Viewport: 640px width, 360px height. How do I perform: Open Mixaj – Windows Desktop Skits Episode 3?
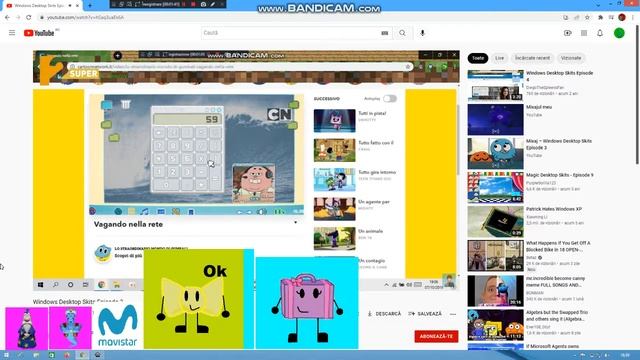pos(559,144)
